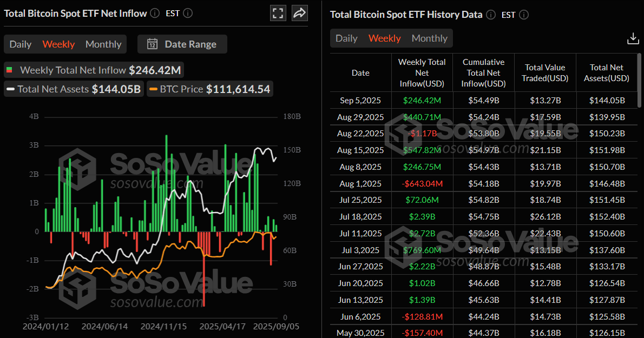
Task: Download the ETF history data
Action: pos(633,38)
